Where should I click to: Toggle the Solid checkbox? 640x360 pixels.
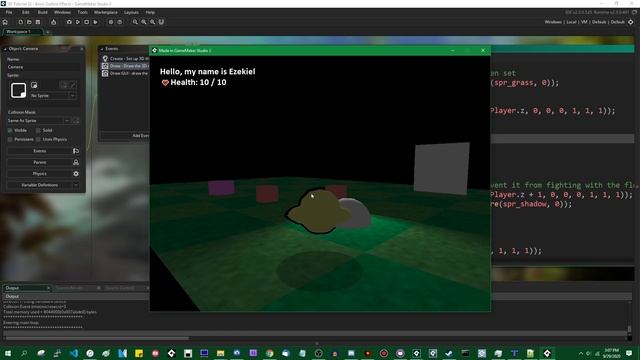point(38,131)
